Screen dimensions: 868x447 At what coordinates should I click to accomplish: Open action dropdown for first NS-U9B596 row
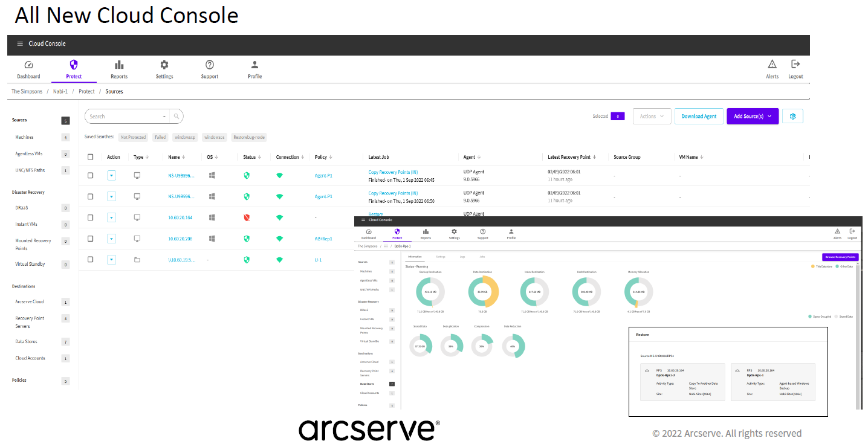coord(111,176)
